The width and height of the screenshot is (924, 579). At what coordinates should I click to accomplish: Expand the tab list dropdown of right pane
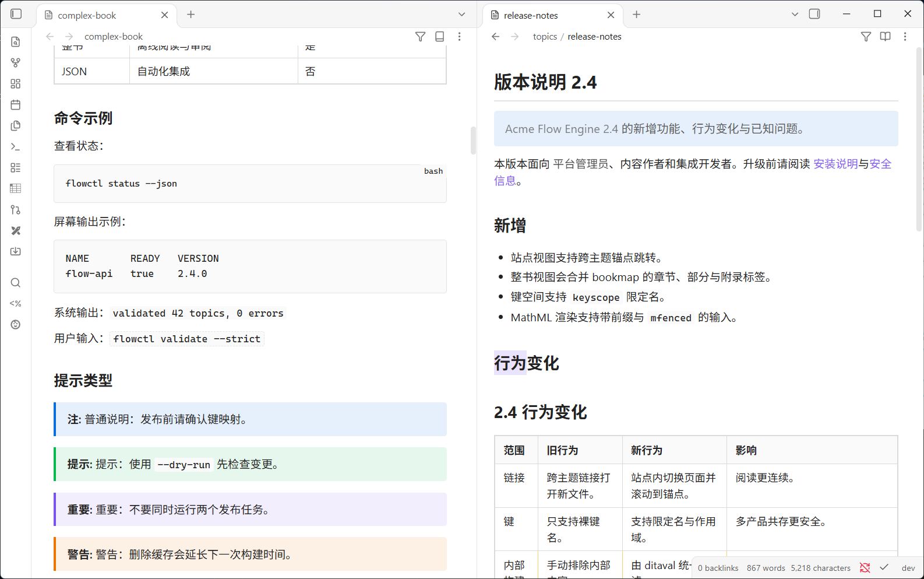795,15
